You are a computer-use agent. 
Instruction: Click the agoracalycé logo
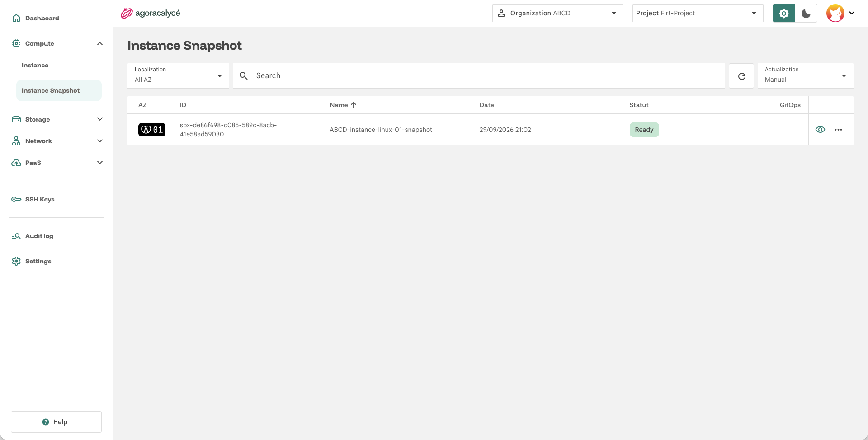tap(150, 13)
